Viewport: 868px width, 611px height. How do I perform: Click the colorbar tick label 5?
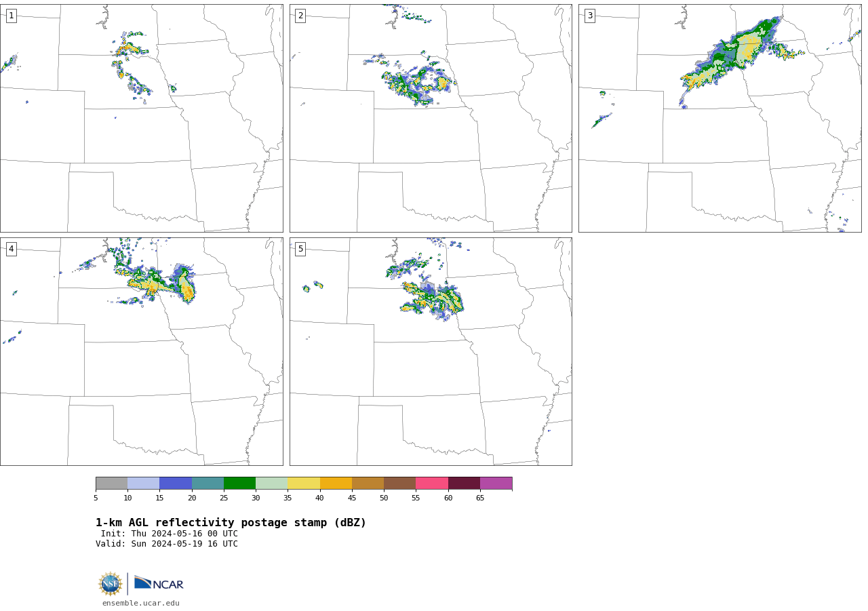pyautogui.click(x=96, y=498)
